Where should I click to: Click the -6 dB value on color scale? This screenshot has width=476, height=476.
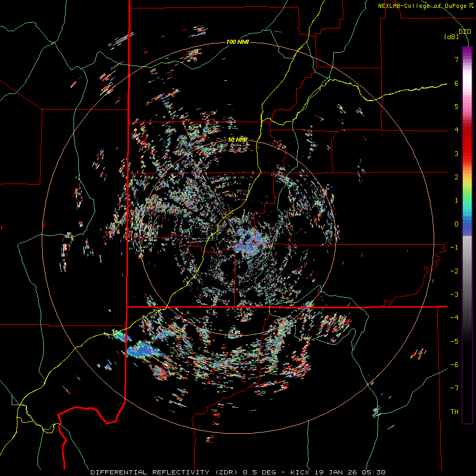454,365
